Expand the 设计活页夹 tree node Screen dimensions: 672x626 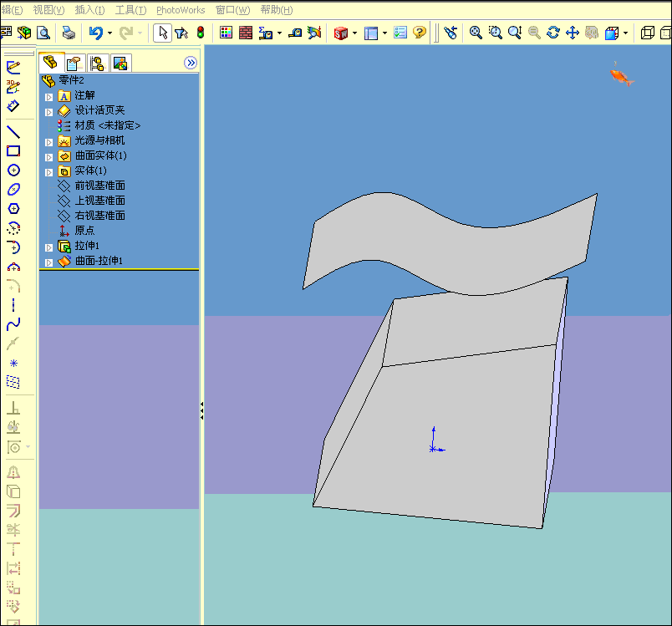(x=48, y=112)
